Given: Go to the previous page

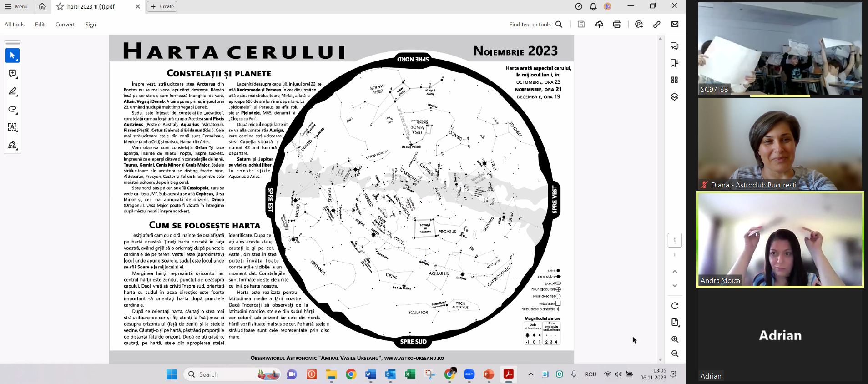Looking at the screenshot, I should [x=675, y=272].
